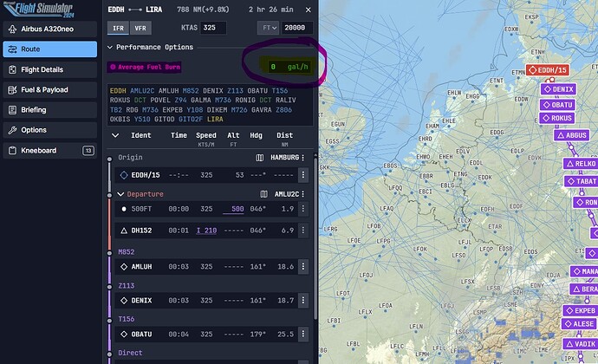Click the chart icon beside HAMBURG origin
Image resolution: width=598 pixels, height=364 pixels.
pos(260,159)
